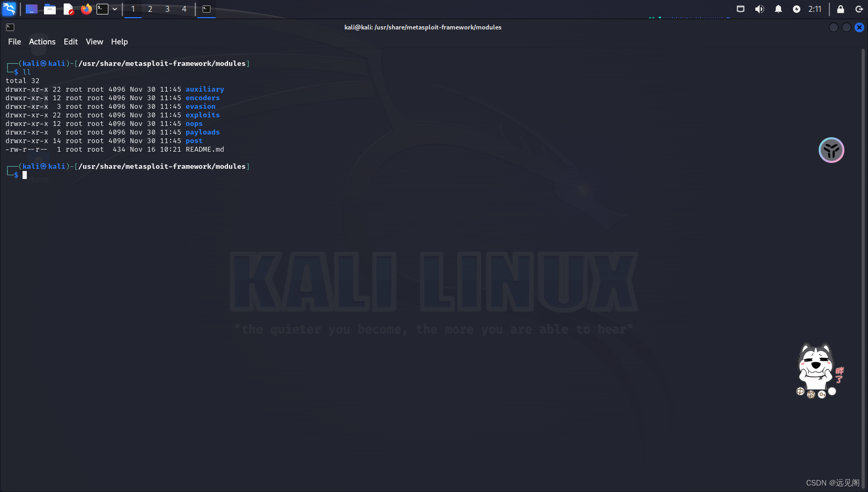Click the floating round assistant icon

point(832,150)
